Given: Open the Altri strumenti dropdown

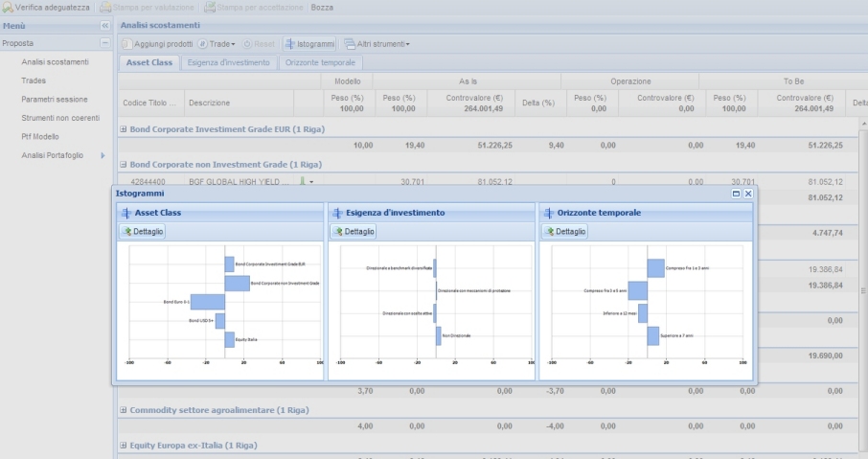Looking at the screenshot, I should (x=377, y=44).
